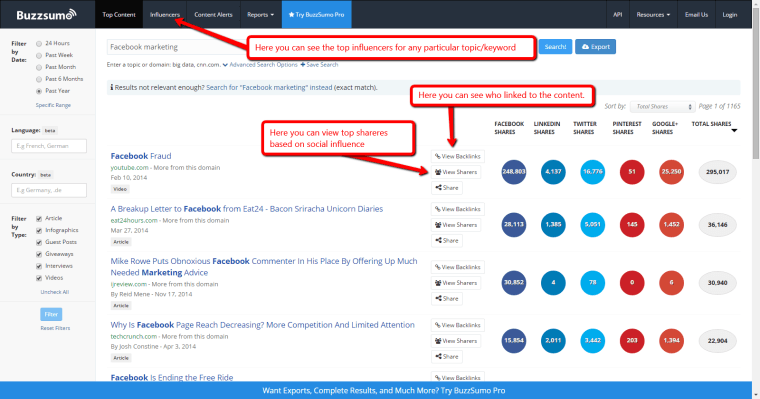Click the Specific Range link

[53, 105]
